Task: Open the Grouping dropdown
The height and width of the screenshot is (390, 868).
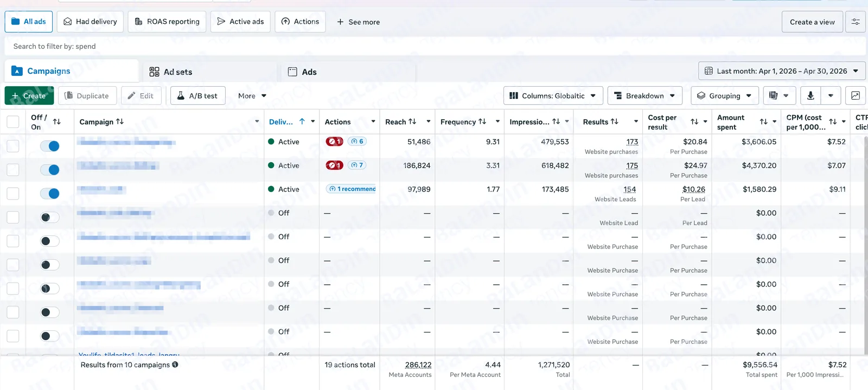Action: point(724,96)
